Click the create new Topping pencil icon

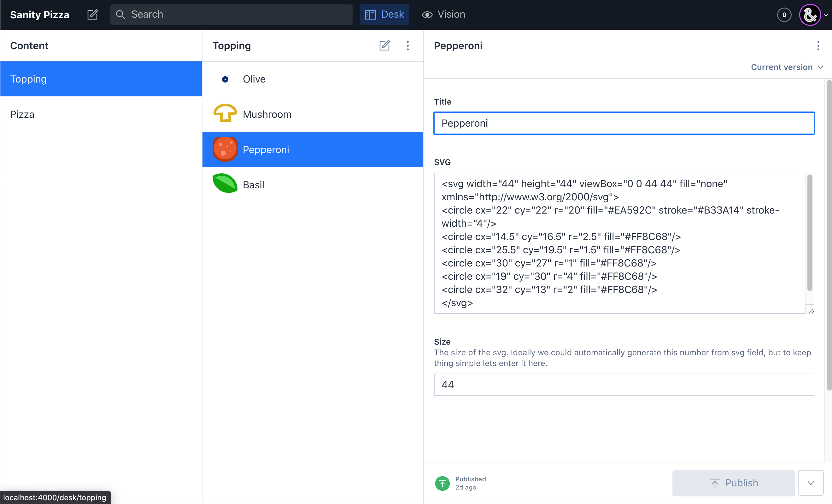(384, 46)
